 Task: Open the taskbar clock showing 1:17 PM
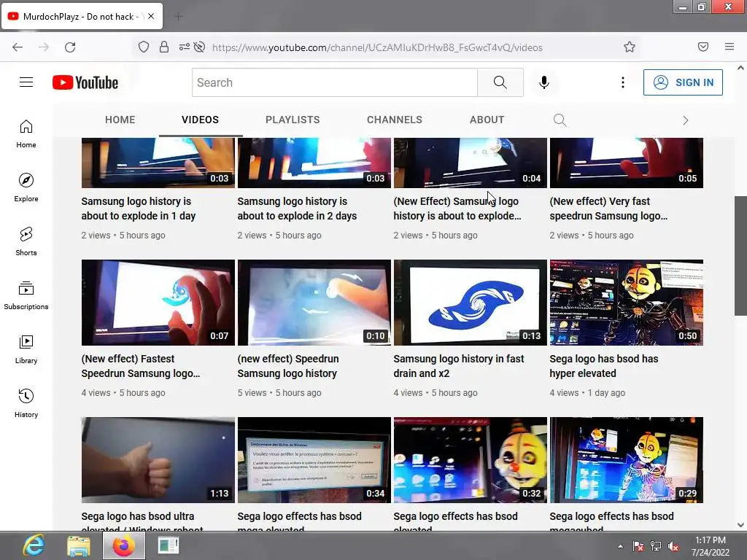pyautogui.click(x=711, y=546)
